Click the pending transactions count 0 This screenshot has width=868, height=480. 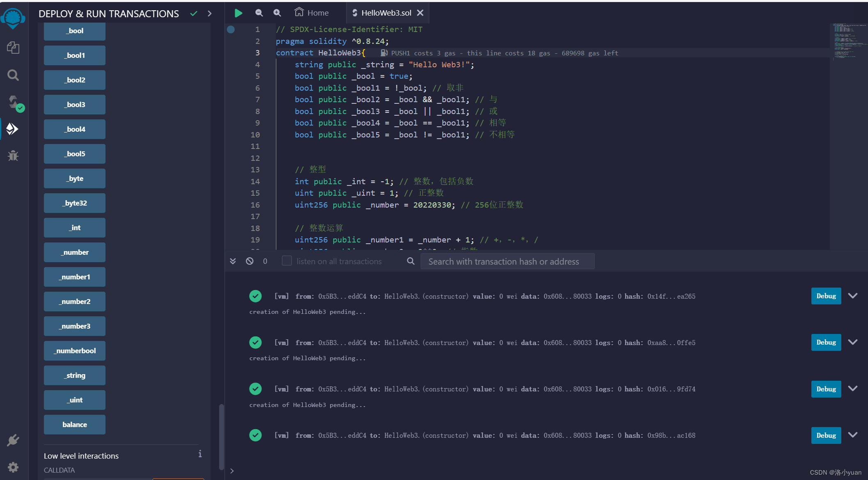click(265, 261)
